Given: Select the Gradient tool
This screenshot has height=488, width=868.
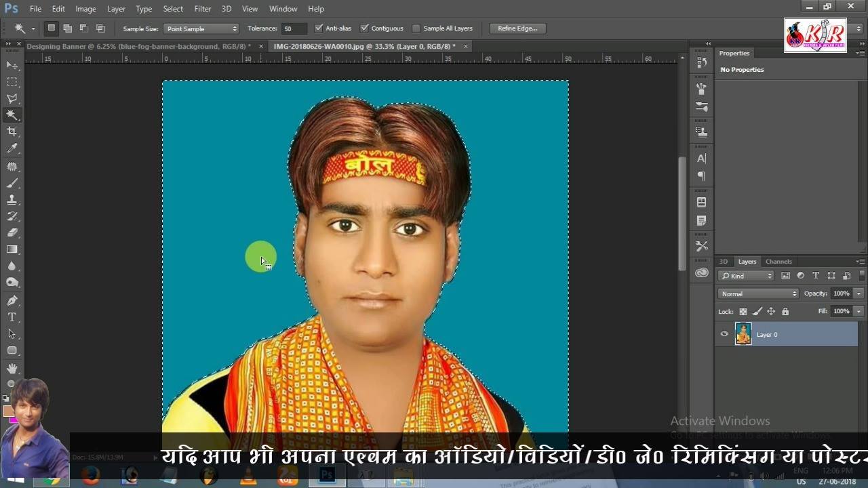Looking at the screenshot, I should point(12,249).
